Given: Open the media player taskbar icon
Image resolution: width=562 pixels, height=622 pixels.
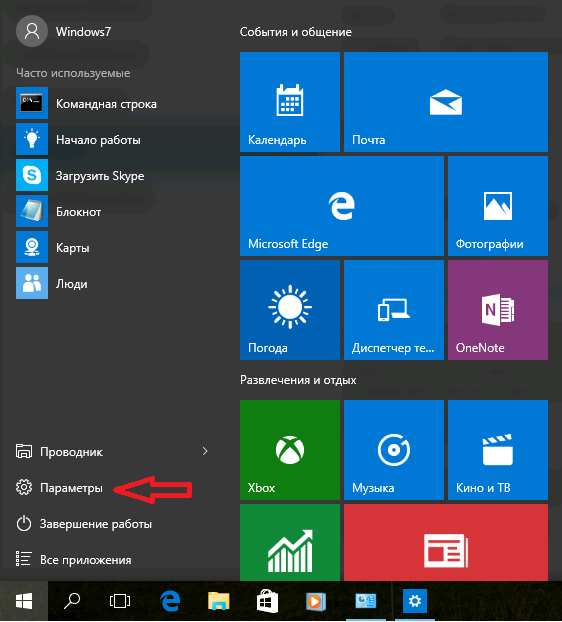Looking at the screenshot, I should (315, 601).
